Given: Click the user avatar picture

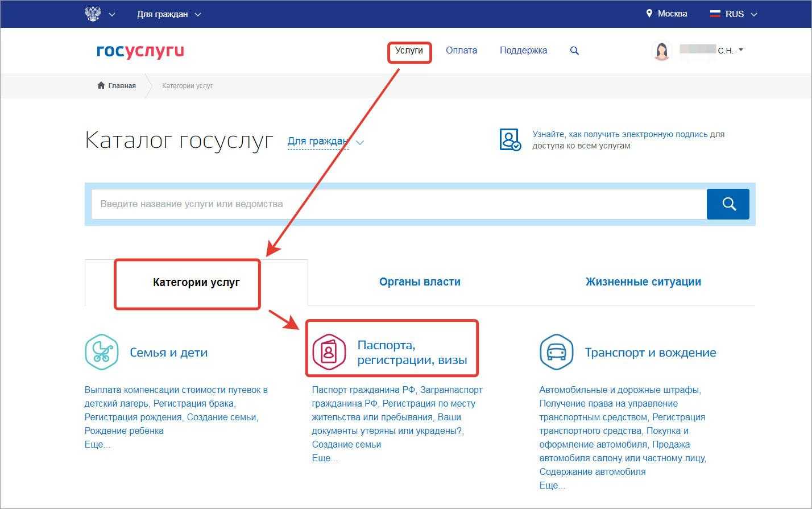Looking at the screenshot, I should click(x=661, y=51).
